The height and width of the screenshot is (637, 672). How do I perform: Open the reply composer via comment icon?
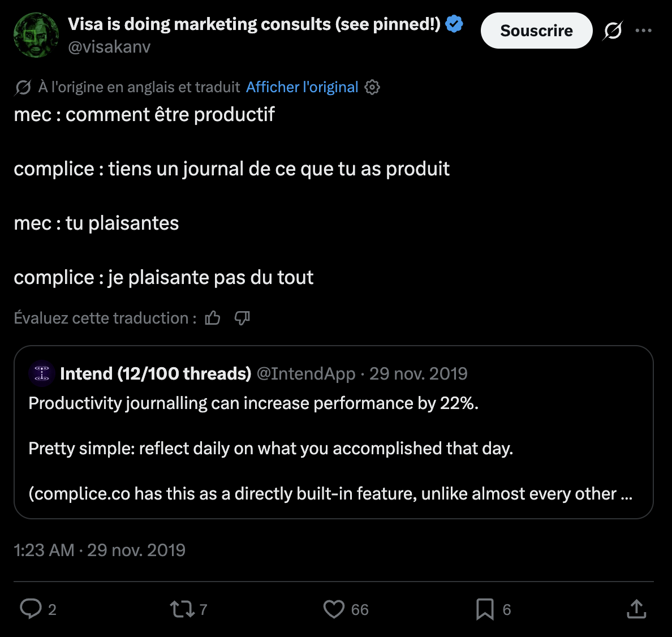(x=32, y=609)
